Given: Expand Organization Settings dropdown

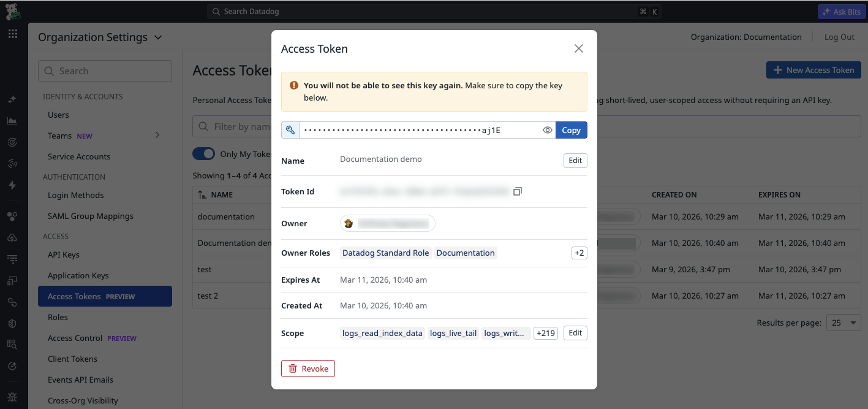Looking at the screenshot, I should [x=158, y=37].
